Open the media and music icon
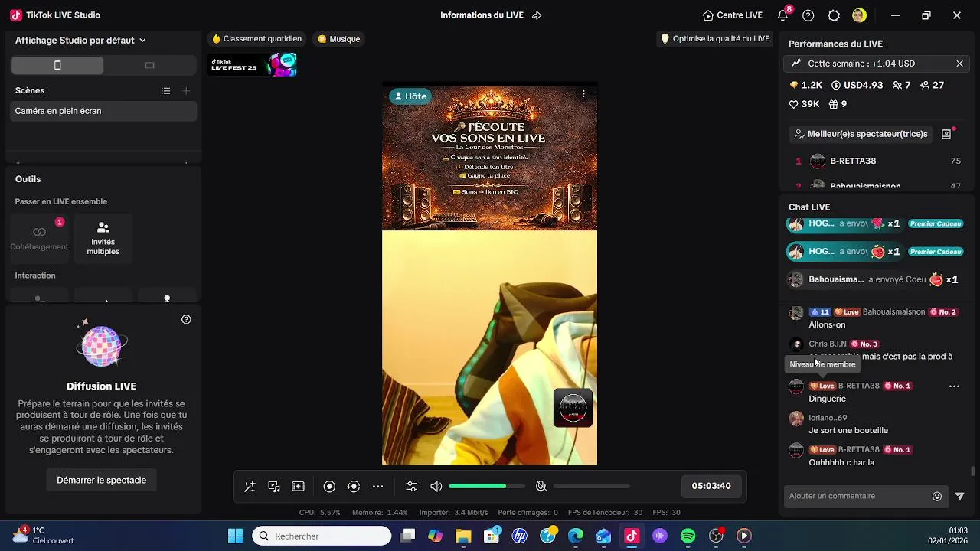This screenshot has height=551, width=980. click(274, 487)
